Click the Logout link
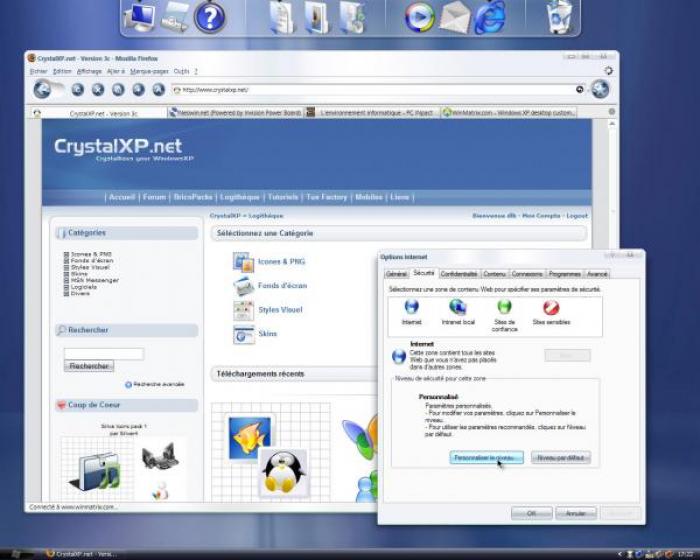 coord(577,216)
